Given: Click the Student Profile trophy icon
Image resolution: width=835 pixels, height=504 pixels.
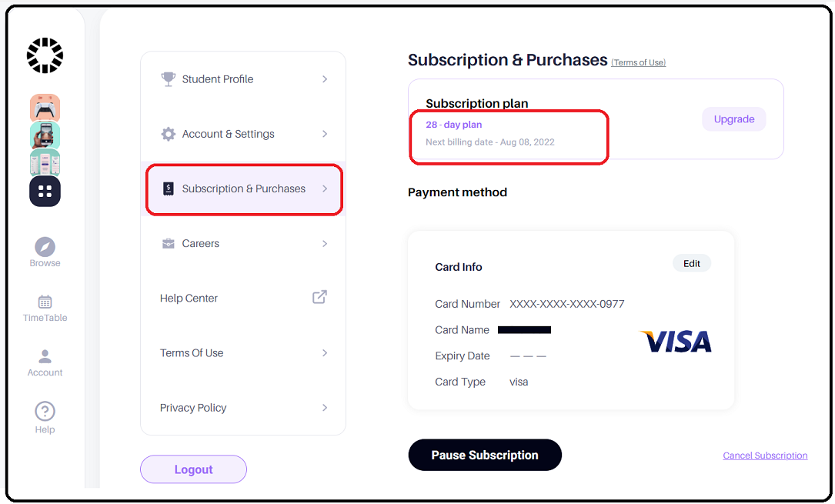Looking at the screenshot, I should tap(169, 79).
